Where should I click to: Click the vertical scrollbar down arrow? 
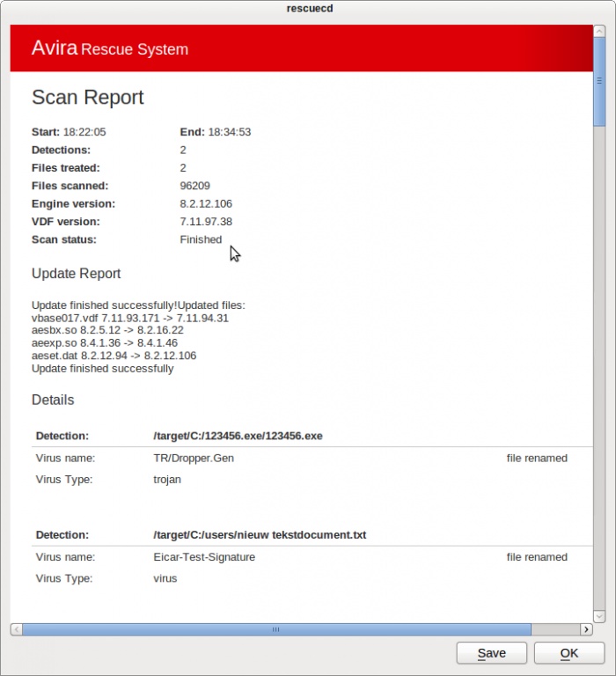coord(599,614)
